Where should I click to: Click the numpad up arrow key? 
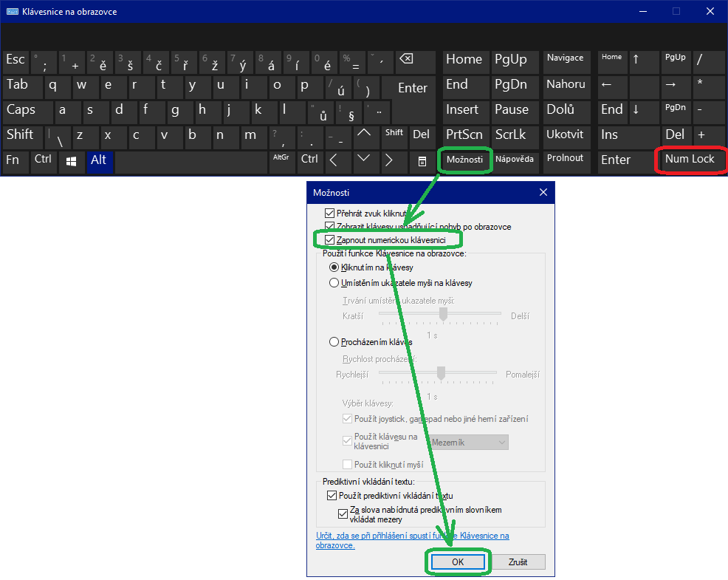coord(645,62)
